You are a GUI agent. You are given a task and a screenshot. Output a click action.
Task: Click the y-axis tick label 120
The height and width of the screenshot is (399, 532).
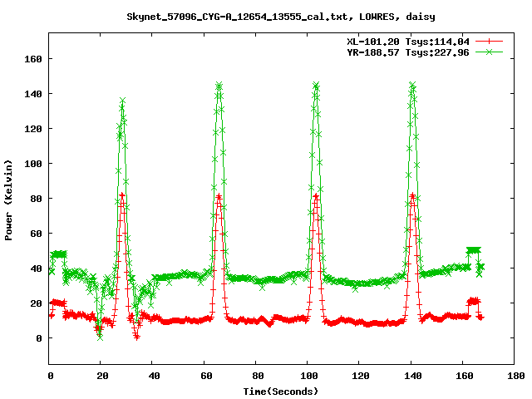tap(33, 129)
